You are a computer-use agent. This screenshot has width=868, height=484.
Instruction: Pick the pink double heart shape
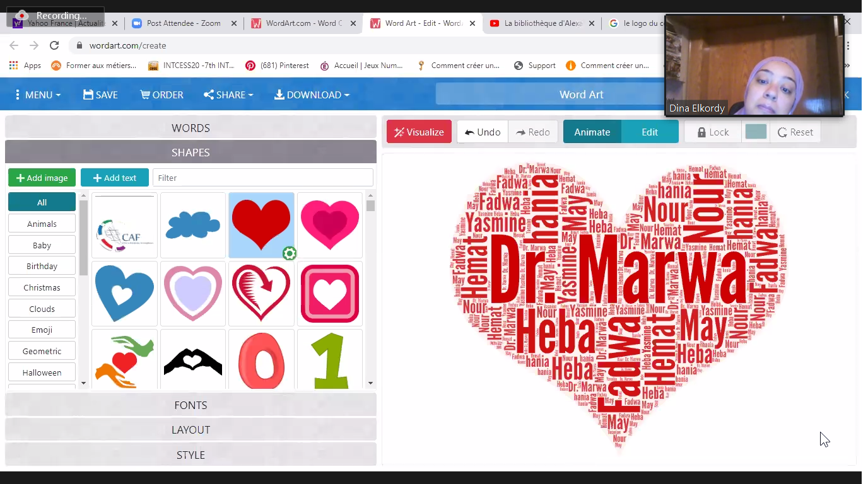tap(330, 225)
